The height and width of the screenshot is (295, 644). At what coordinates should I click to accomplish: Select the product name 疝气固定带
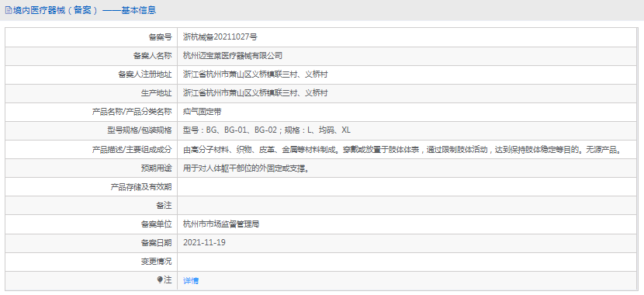(x=202, y=112)
